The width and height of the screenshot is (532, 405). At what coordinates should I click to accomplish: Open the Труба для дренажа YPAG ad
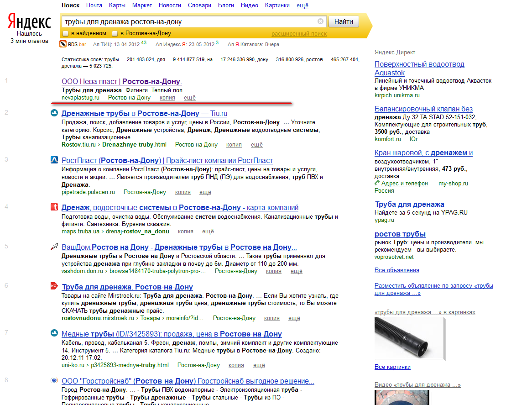tap(409, 205)
